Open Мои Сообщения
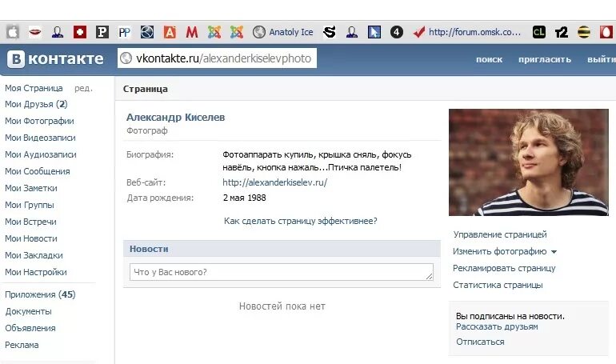The width and height of the screenshot is (616, 364). click(x=38, y=171)
